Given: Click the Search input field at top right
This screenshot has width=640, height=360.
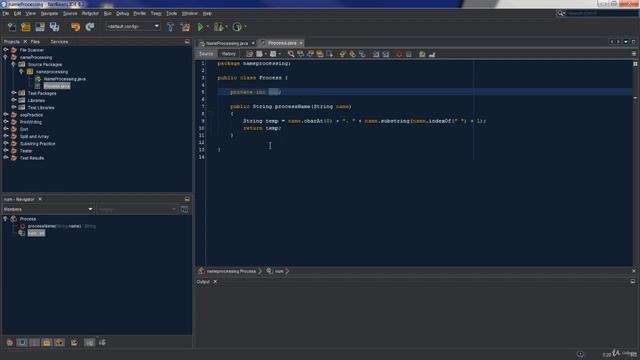Looking at the screenshot, I should pyautogui.click(x=602, y=13).
